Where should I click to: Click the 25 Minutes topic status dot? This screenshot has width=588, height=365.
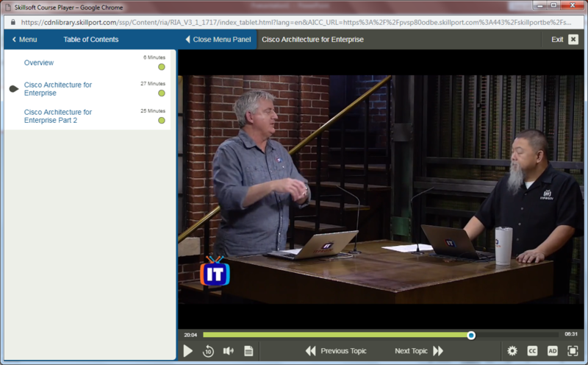pyautogui.click(x=162, y=120)
